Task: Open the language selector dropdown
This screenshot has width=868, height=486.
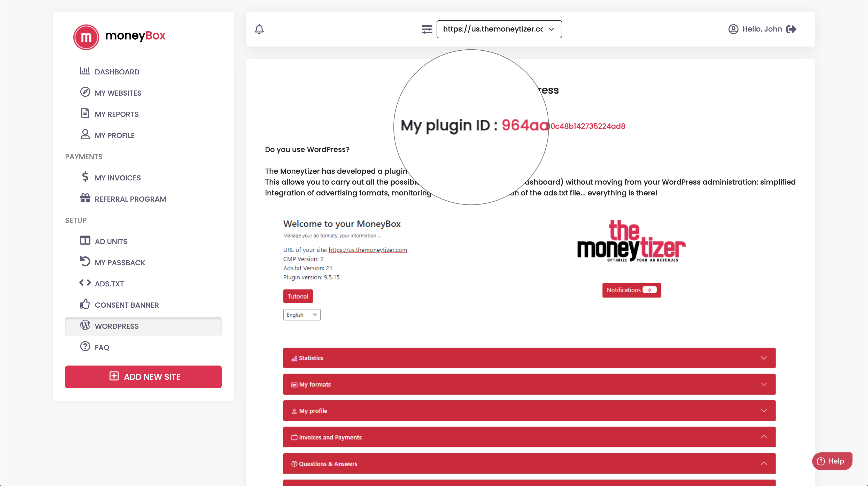Action: (301, 314)
